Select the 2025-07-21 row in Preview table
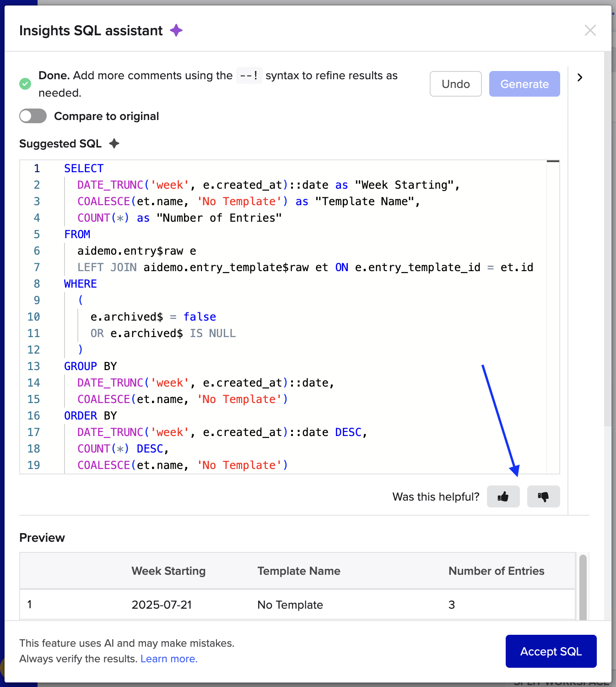The height and width of the screenshot is (687, 616). point(162,605)
